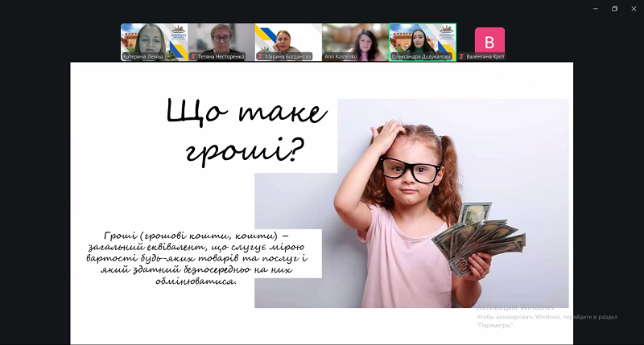This screenshot has width=644, height=345.
Task: Select Ann Kostenko's video thumbnail
Action: click(x=355, y=39)
